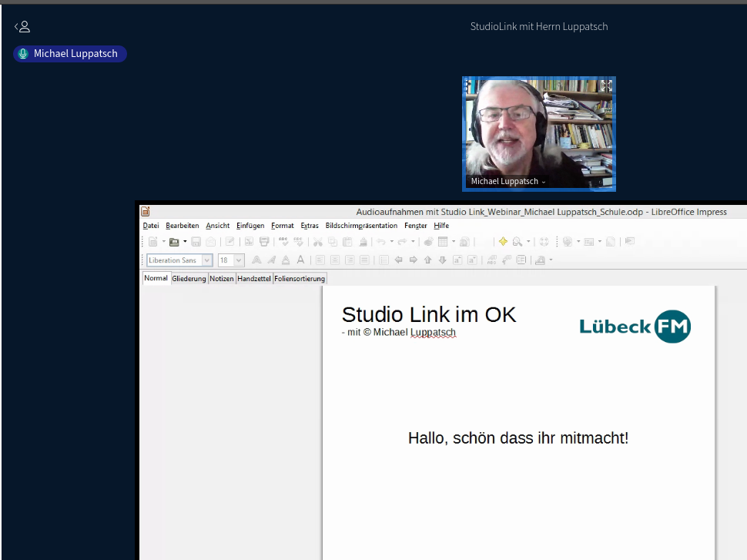
Task: Click the Print icon in toolbar
Action: 264,242
